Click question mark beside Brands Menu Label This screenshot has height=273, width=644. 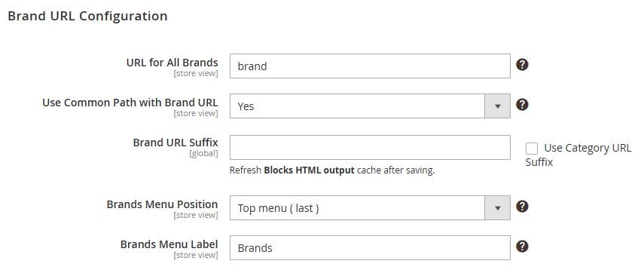point(522,247)
